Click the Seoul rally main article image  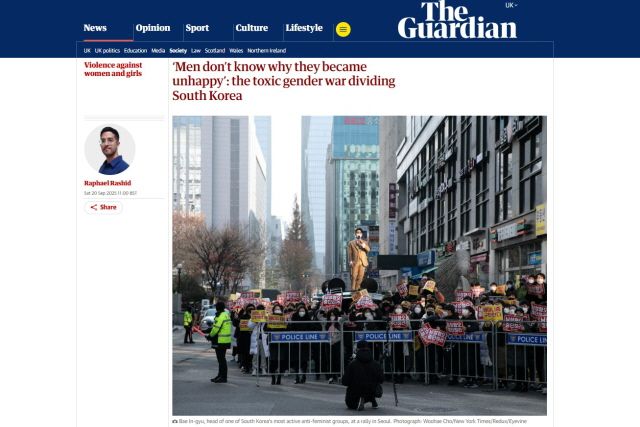click(360, 266)
